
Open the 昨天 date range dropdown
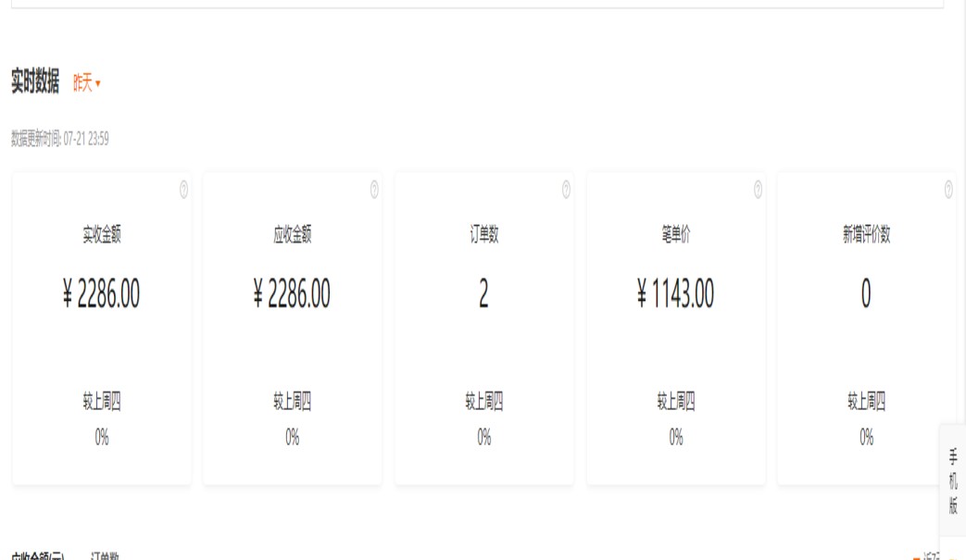tap(86, 83)
